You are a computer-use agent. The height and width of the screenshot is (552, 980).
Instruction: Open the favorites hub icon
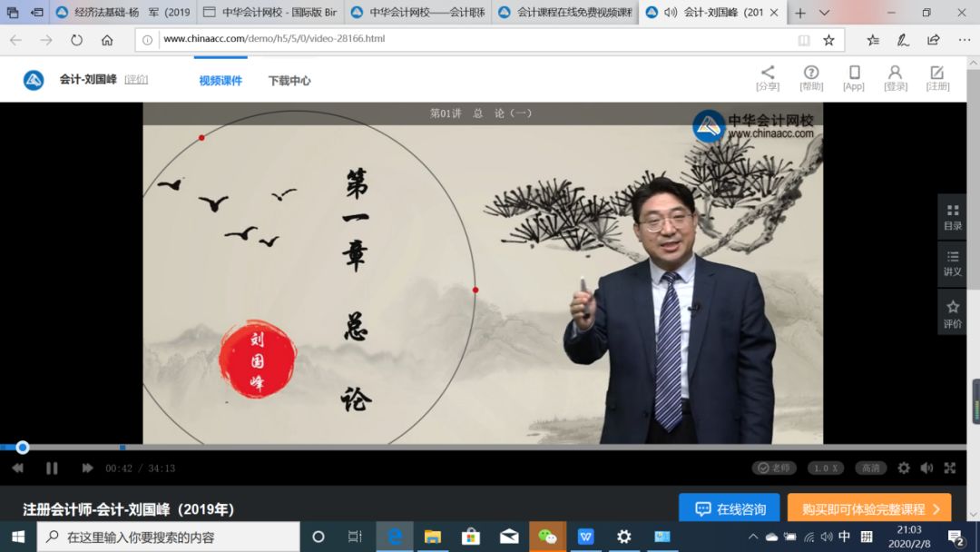click(873, 40)
